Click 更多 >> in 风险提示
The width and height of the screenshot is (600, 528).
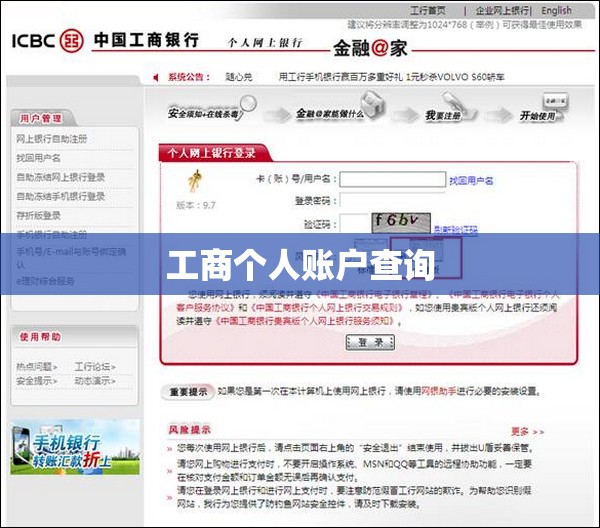[x=527, y=432]
